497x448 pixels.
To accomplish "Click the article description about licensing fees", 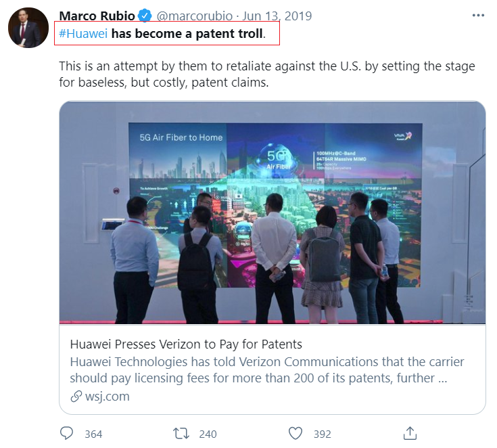I will pos(266,369).
